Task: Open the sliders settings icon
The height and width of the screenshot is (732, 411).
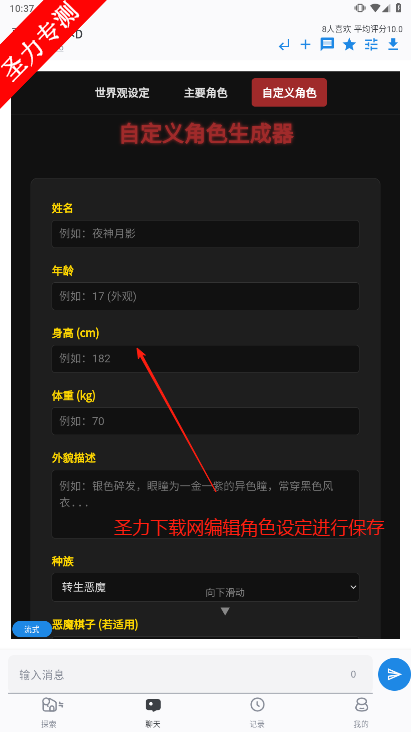Action: [371, 45]
